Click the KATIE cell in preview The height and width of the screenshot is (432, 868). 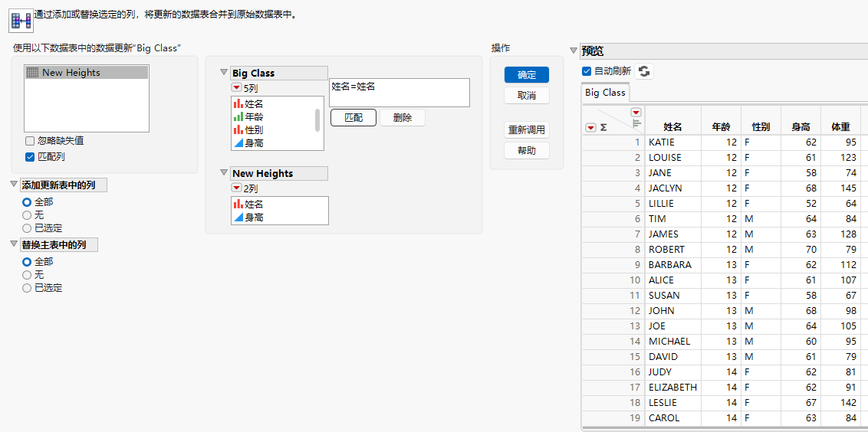[x=672, y=142]
